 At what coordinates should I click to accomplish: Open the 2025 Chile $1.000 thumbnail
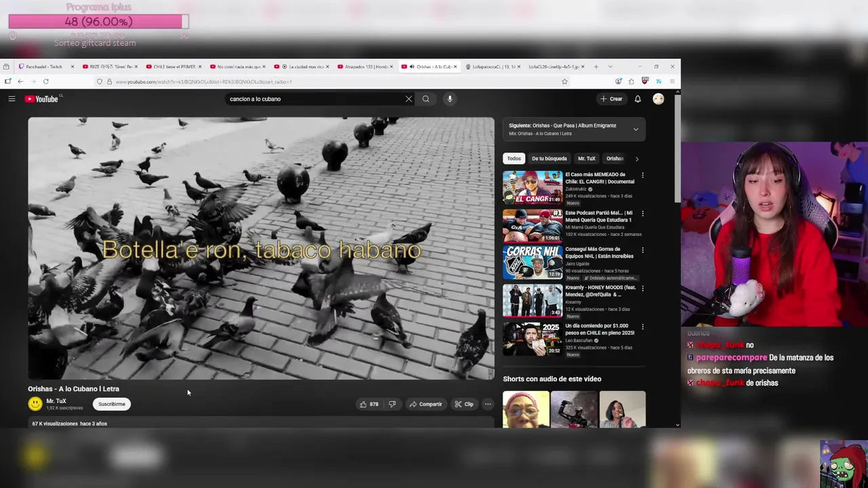[x=532, y=338]
